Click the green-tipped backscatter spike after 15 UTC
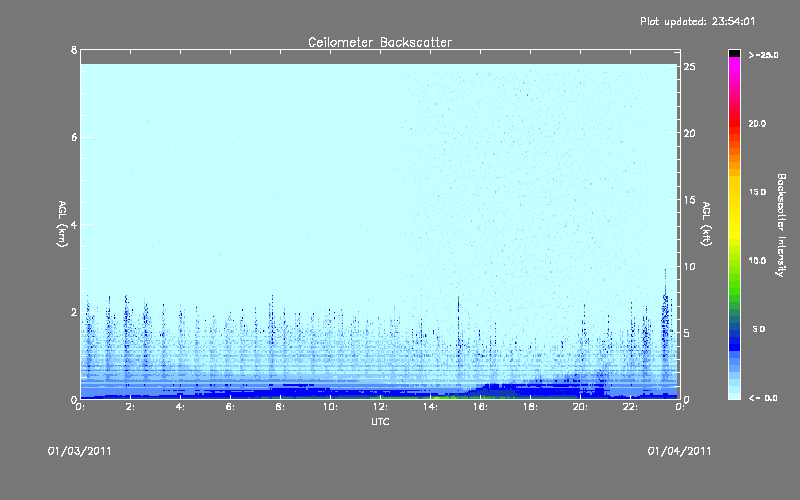 point(458,327)
